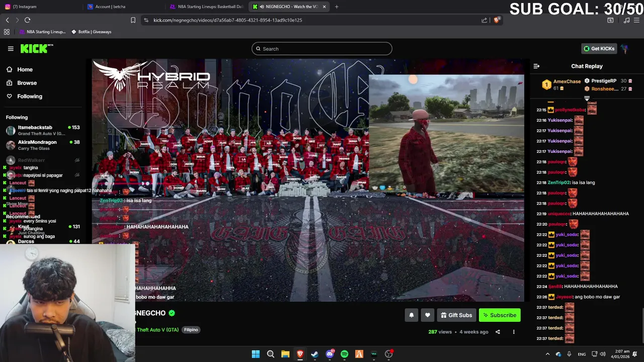Open the Kick sidebar hamburger menu
The image size is (644, 362).
pos(11,49)
